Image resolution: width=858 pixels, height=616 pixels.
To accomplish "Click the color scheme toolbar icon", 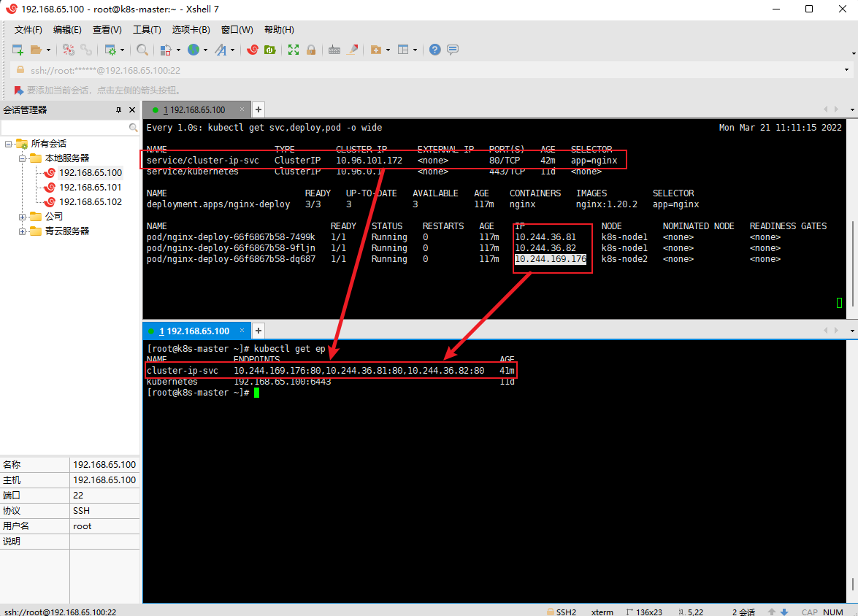I will [x=166, y=50].
